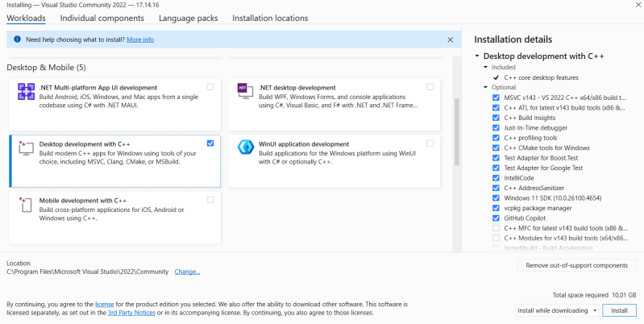644x324 pixels.
Task: Switch to the Individual components tab
Action: 102,18
